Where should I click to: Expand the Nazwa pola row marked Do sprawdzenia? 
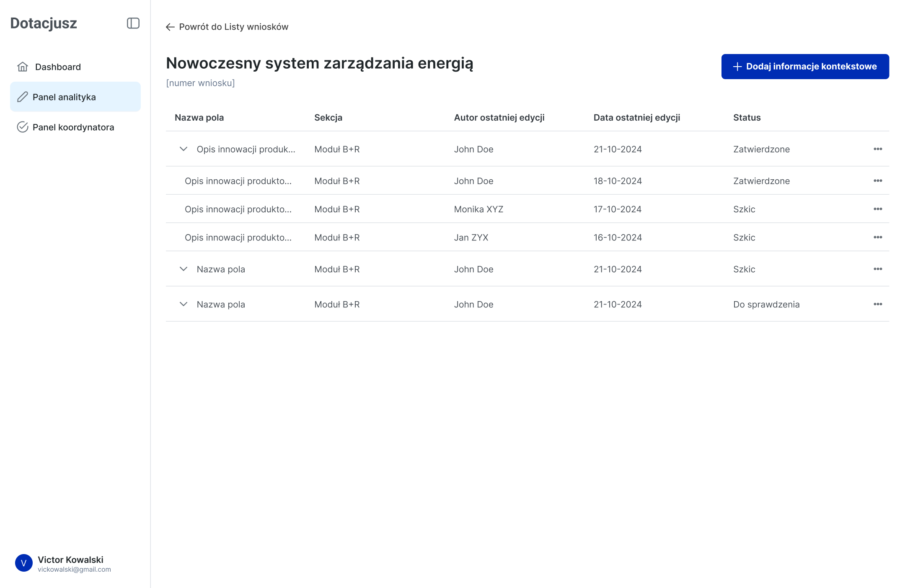[x=184, y=304]
